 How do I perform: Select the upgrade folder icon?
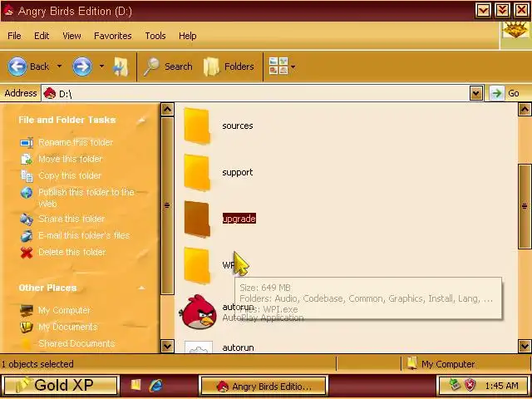click(197, 219)
